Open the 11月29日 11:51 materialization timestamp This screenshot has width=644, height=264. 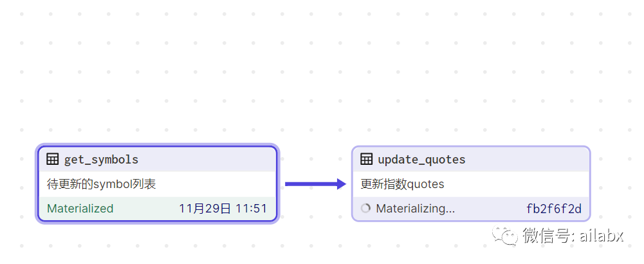(x=223, y=209)
